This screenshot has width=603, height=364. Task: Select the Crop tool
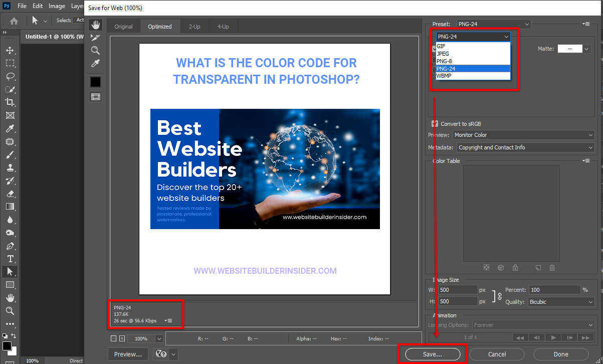10,102
